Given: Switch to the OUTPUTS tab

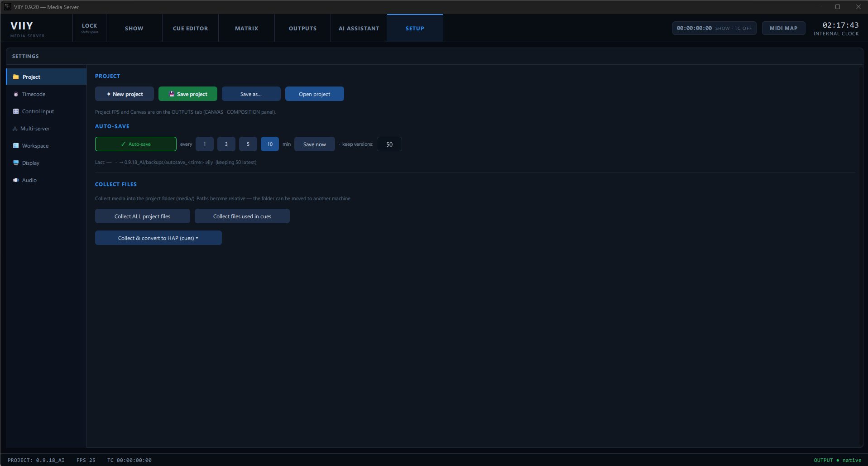Looking at the screenshot, I should 303,28.
